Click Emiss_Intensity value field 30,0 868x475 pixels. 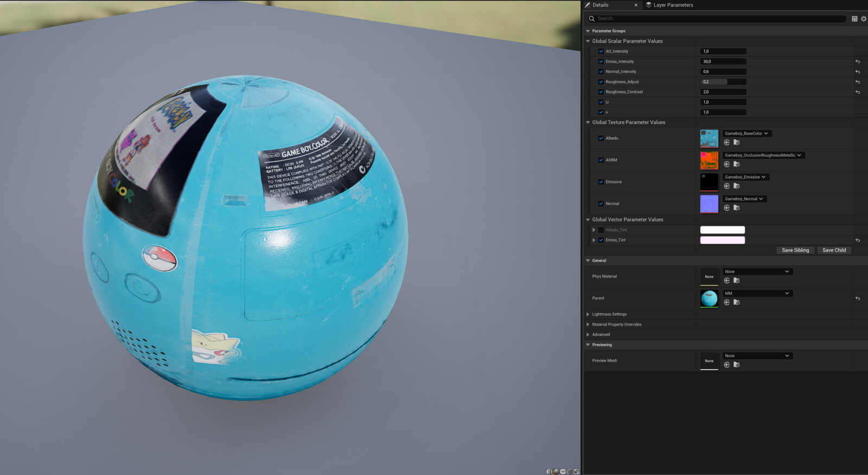[x=723, y=61]
